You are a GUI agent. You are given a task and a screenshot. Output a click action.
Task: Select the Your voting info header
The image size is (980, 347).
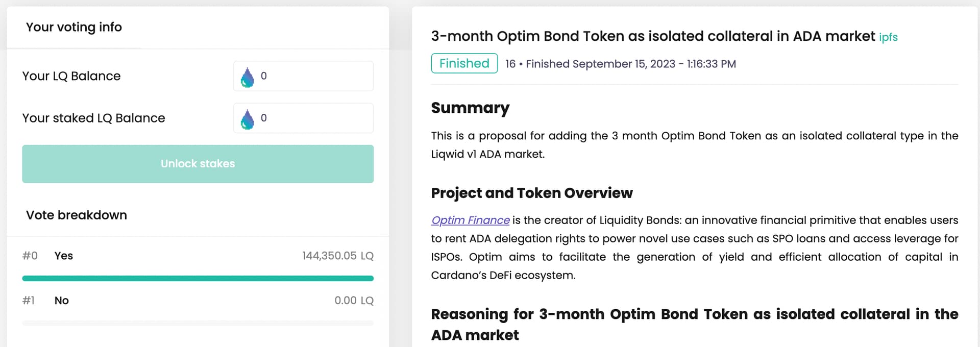[74, 27]
